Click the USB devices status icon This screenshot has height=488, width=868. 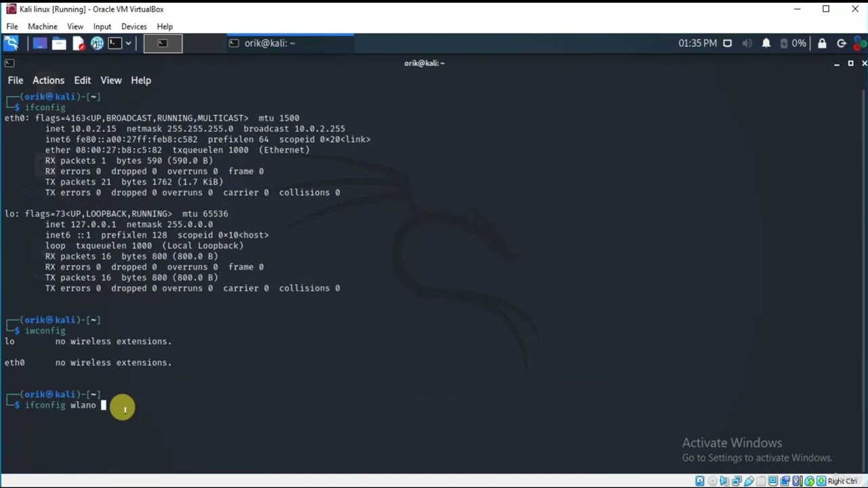click(x=749, y=481)
